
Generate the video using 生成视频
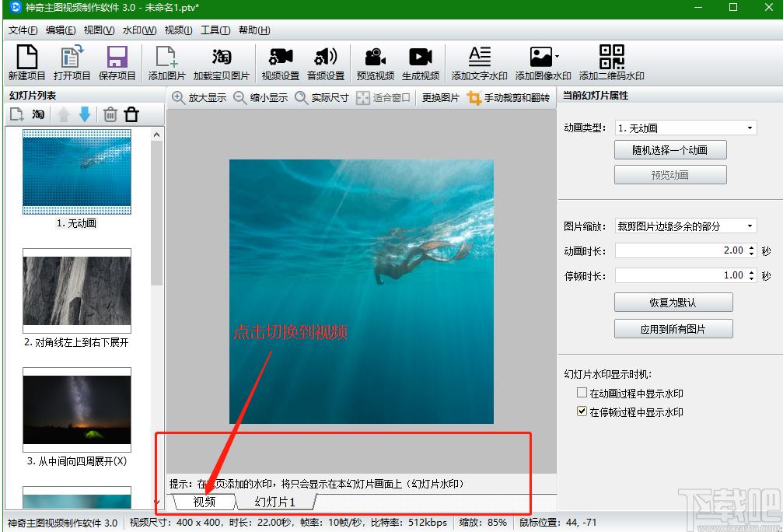[x=421, y=62]
